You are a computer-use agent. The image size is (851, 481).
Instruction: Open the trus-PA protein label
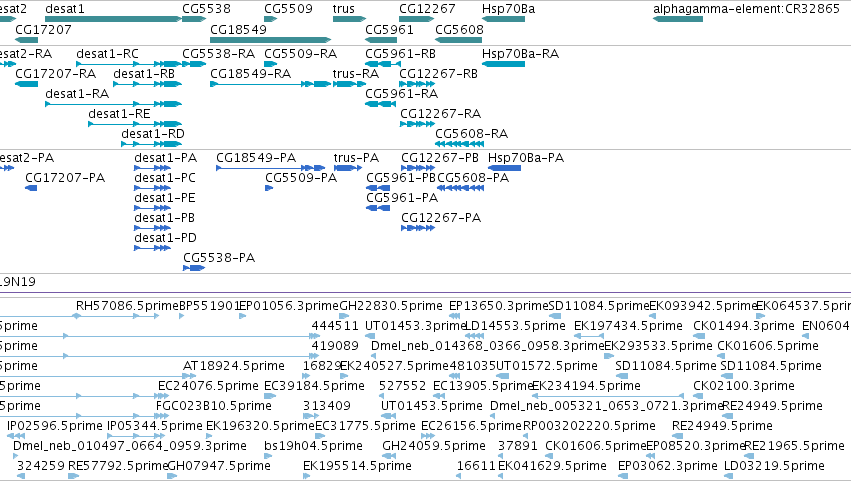point(356,158)
